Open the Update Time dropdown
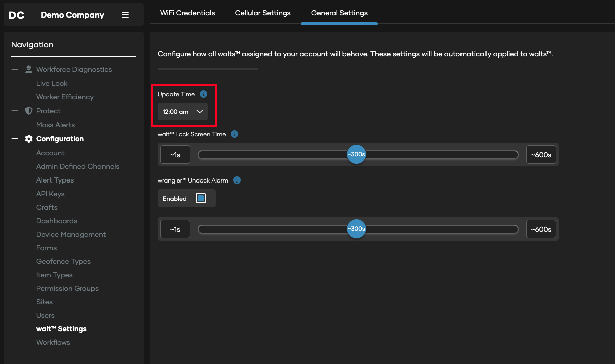Viewport: 615px width, 364px height. [183, 112]
